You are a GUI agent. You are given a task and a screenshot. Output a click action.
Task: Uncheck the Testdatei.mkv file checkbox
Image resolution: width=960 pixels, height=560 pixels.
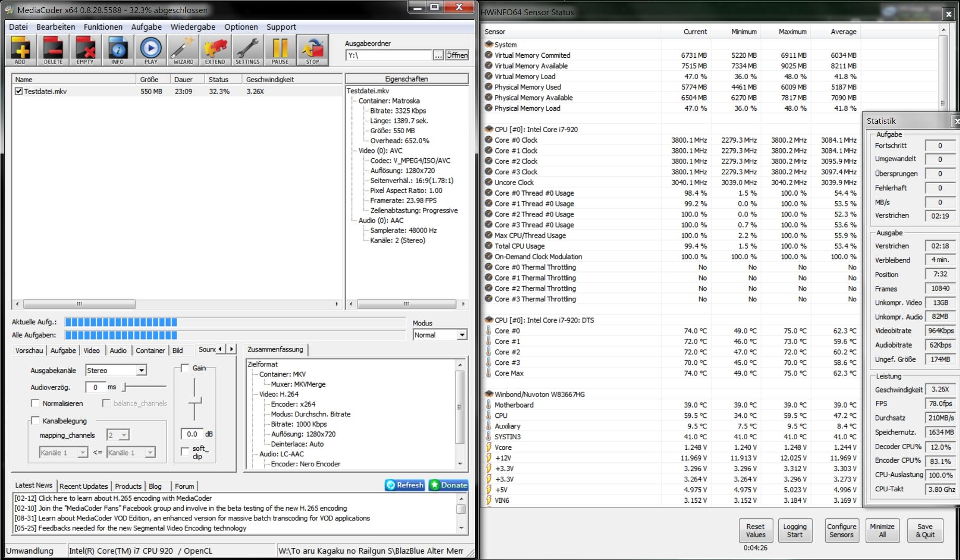pos(19,91)
